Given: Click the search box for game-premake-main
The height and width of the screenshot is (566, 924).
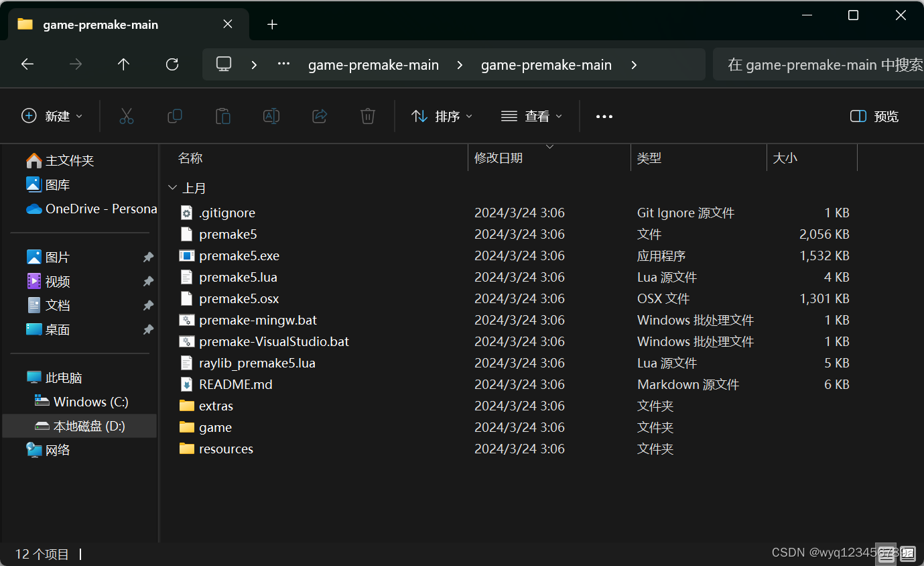Looking at the screenshot, I should coord(819,64).
